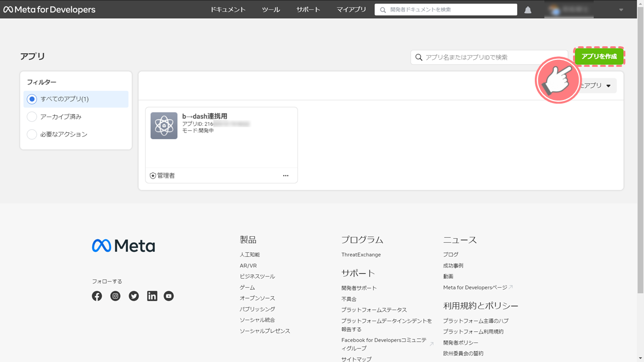Open プラットフォームステータス link
The height and width of the screenshot is (362, 644).
coord(374,310)
